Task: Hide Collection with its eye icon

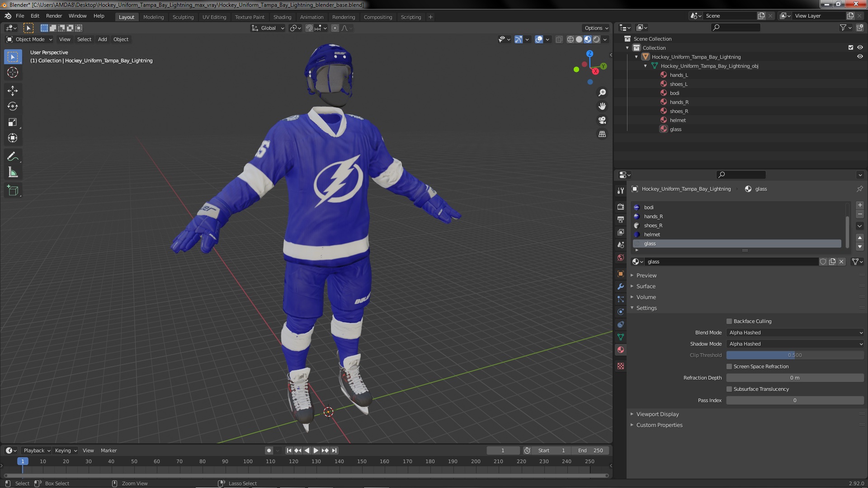Action: tap(860, 47)
